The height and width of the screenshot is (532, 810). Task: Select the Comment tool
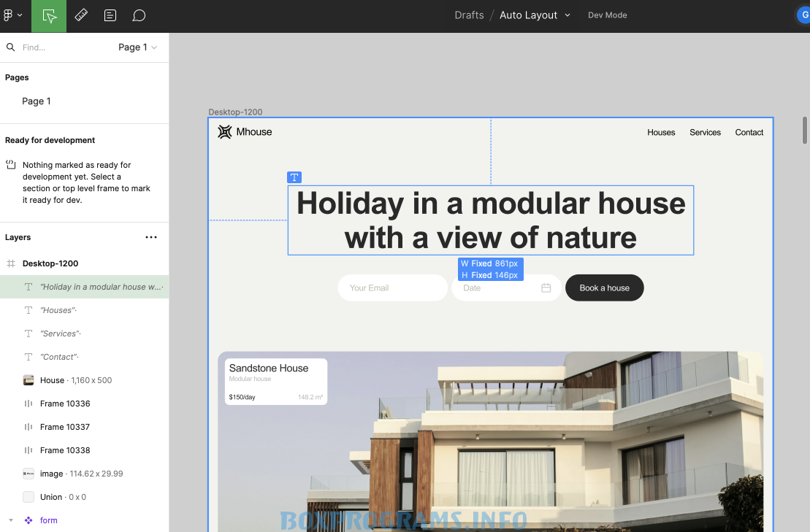139,15
